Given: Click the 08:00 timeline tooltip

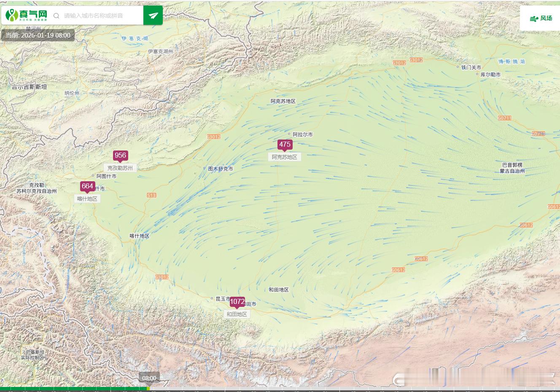Looking at the screenshot, I should coord(149,378).
